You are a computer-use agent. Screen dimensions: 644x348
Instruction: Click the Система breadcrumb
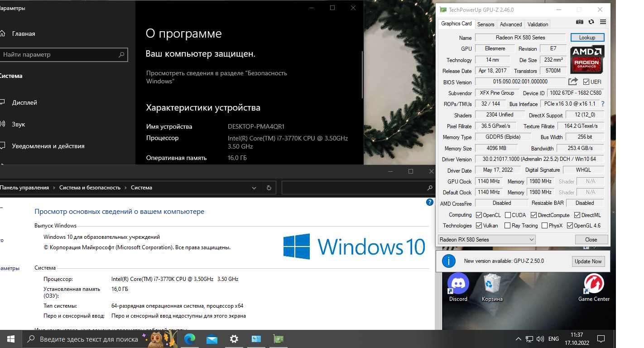(x=141, y=188)
